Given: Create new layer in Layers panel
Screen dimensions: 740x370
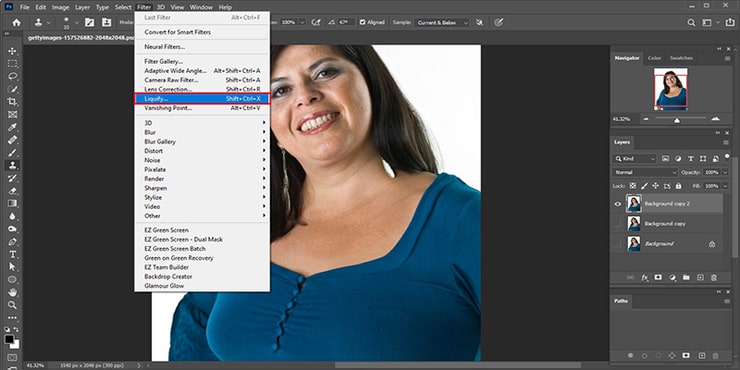Looking at the screenshot, I should (700, 278).
